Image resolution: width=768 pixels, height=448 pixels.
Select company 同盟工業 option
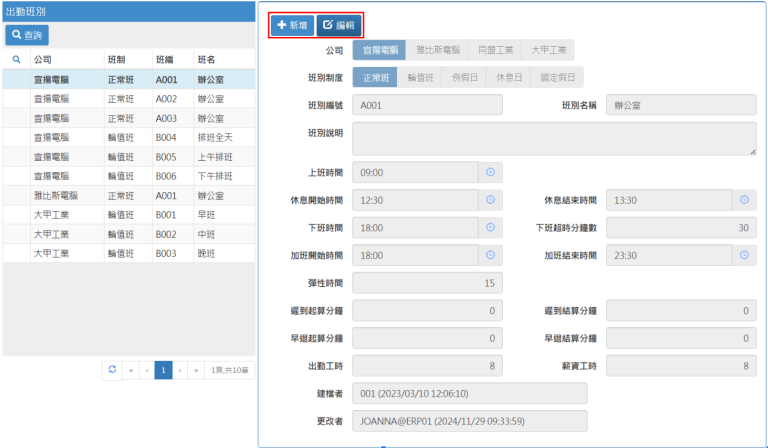[x=495, y=50]
